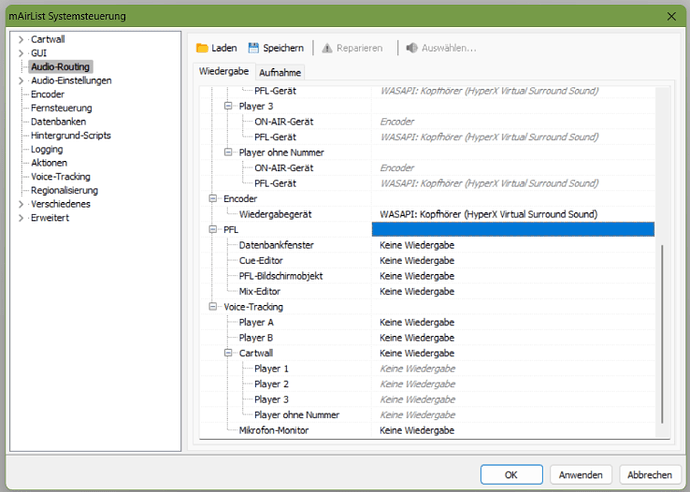Click Keine Wiedergabe value for Player B

[417, 338]
